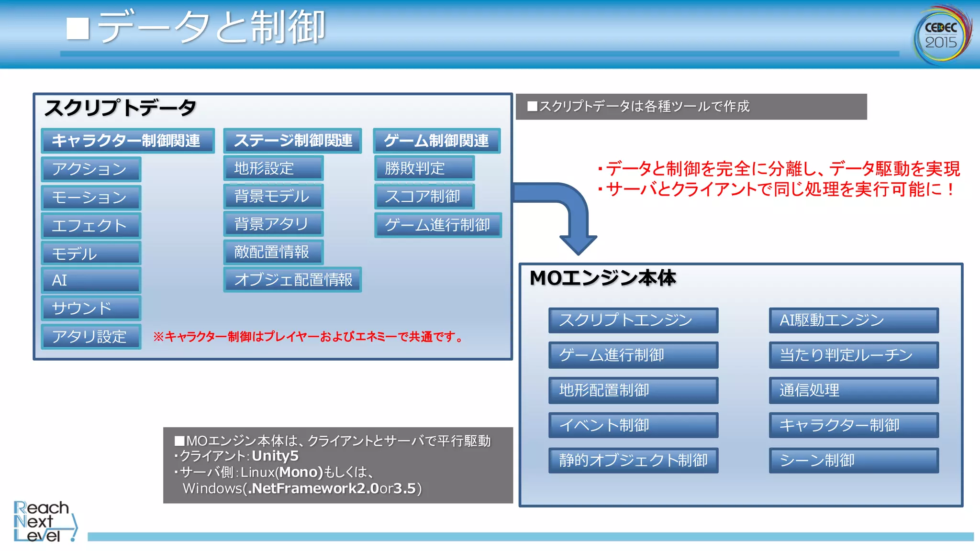This screenshot has height=551, width=980.
Task: Click the クライアント:Unity5 line
Action: (x=236, y=456)
